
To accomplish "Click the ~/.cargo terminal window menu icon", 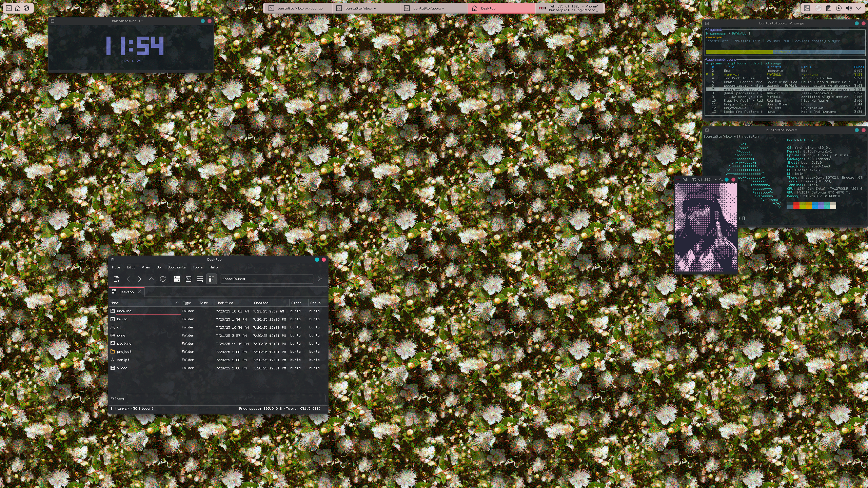I will point(707,23).
